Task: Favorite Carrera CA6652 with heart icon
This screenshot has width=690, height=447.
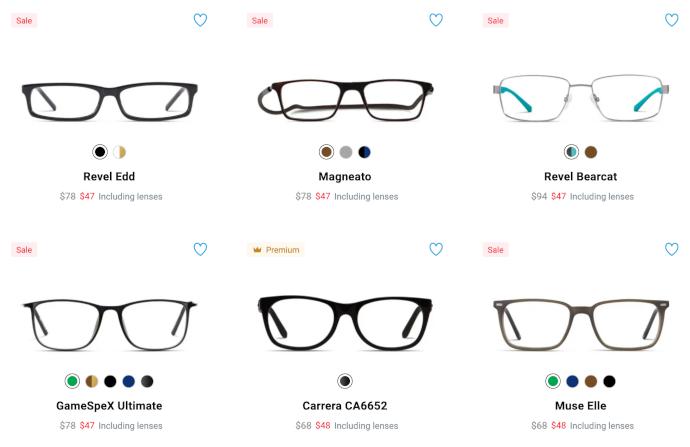Action: point(436,249)
